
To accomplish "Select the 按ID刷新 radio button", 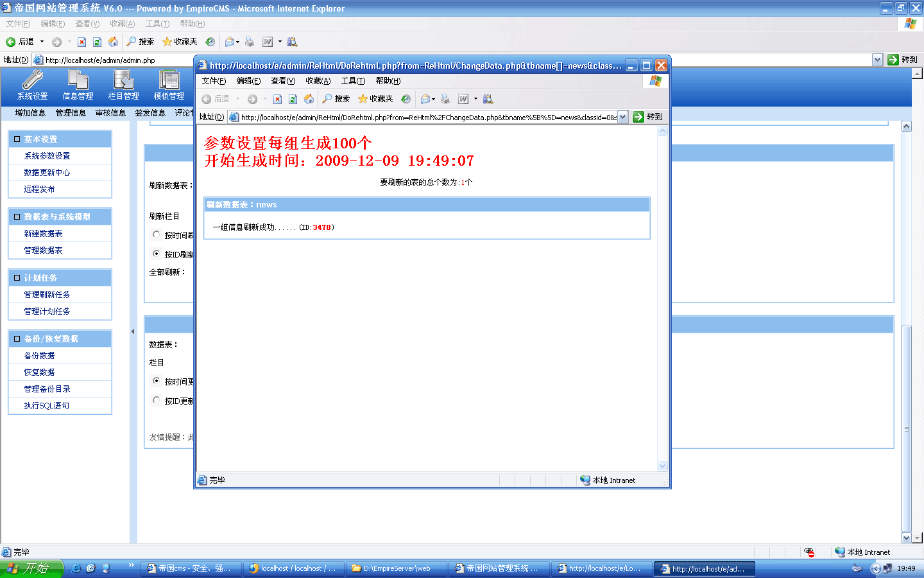I will pyautogui.click(x=156, y=254).
